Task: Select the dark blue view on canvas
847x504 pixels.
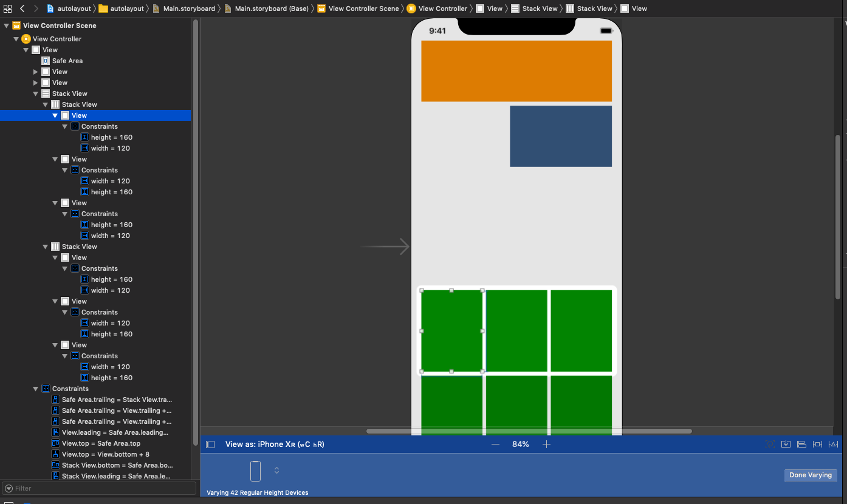Action: 561,136
